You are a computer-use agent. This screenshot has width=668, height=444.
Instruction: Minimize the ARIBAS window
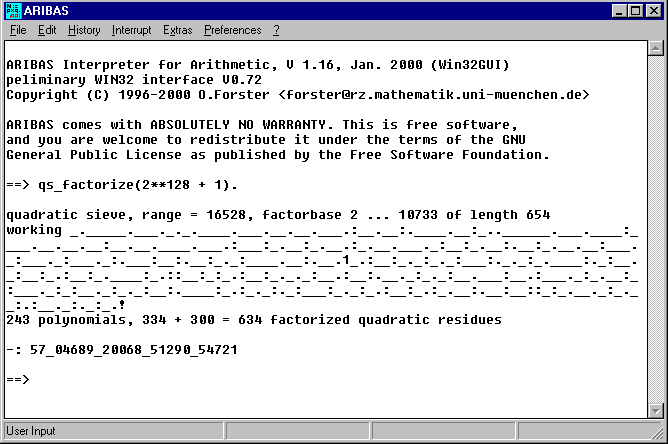pyautogui.click(x=618, y=11)
